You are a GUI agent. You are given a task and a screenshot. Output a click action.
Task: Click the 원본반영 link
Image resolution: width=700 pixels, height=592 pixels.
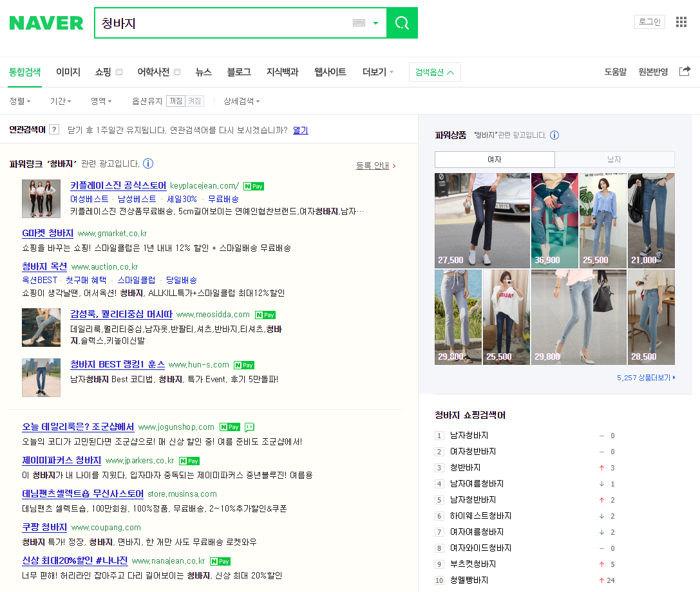pyautogui.click(x=653, y=72)
